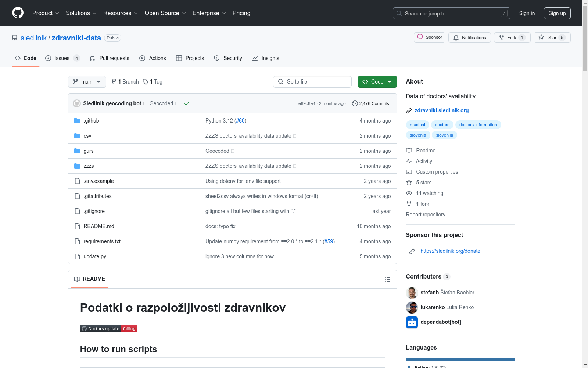Click the Sign up button
This screenshot has height=368, width=588.
(557, 13)
